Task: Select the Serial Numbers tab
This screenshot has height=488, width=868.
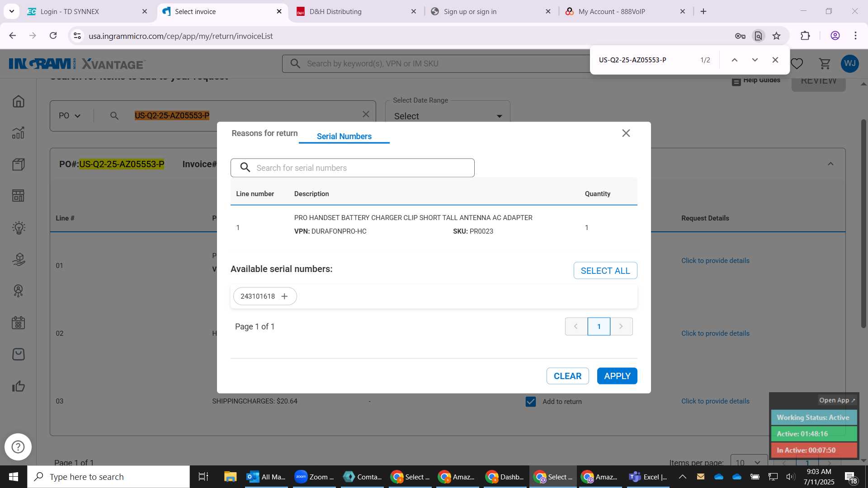Action: coord(344,136)
